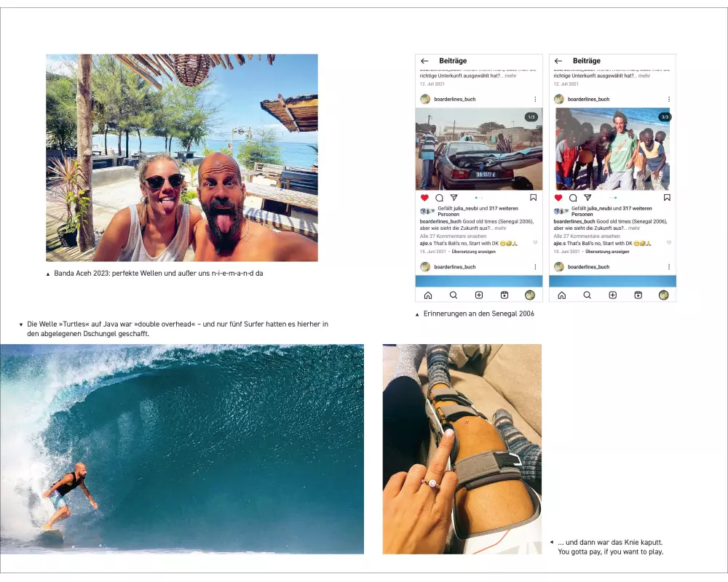Click share arrow under the 3/3 kids photo

(x=587, y=198)
